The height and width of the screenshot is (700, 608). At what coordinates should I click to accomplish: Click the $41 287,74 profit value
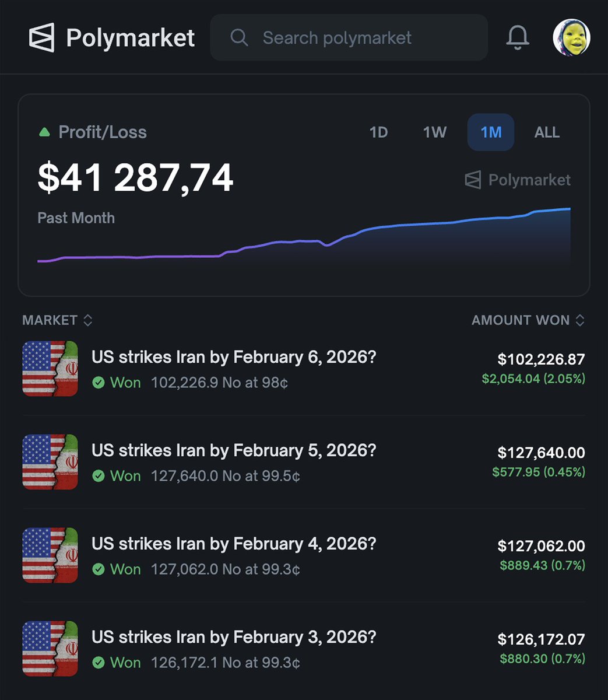click(135, 178)
